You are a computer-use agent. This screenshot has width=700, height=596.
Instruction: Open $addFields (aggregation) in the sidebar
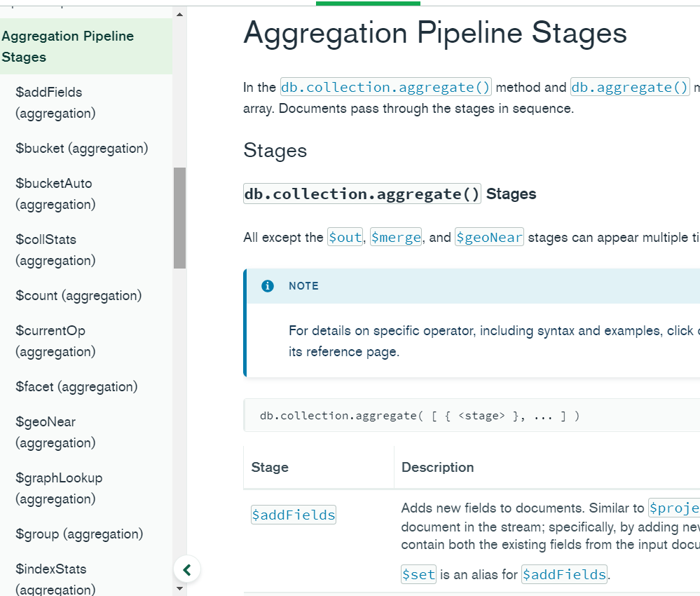tap(55, 102)
